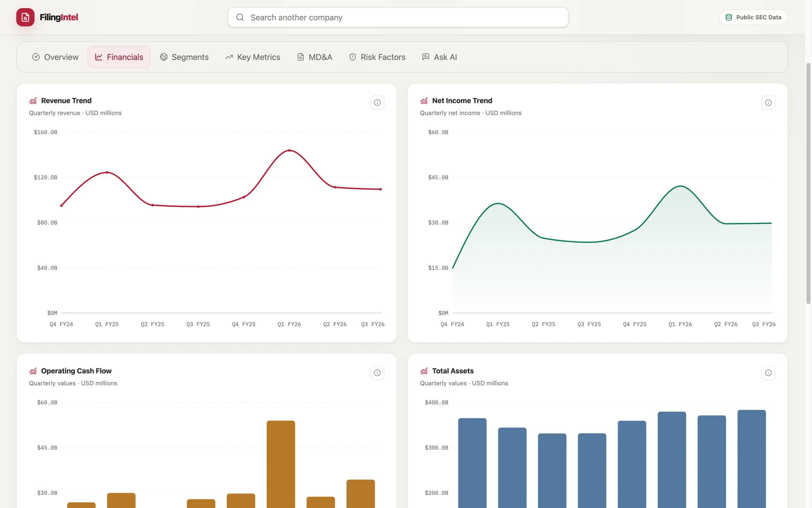Click the Revenue Trend chart icon
The height and width of the screenshot is (508, 812).
tap(33, 101)
